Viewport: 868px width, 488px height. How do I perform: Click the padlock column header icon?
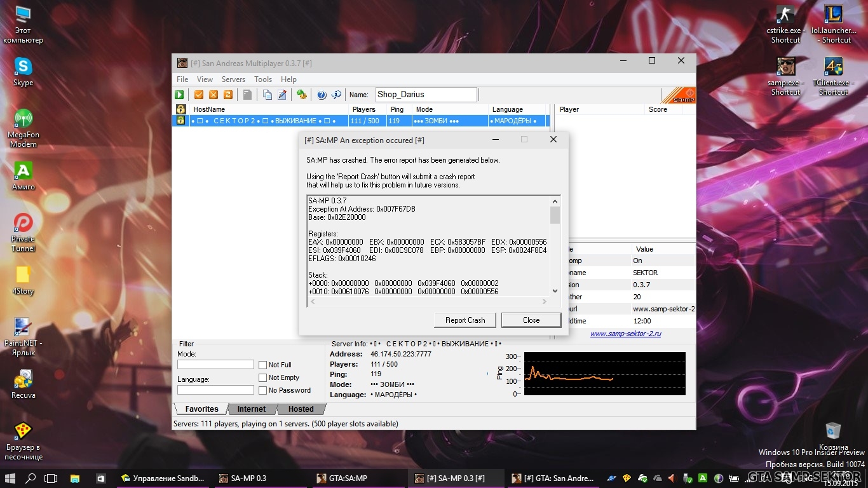[x=180, y=109]
